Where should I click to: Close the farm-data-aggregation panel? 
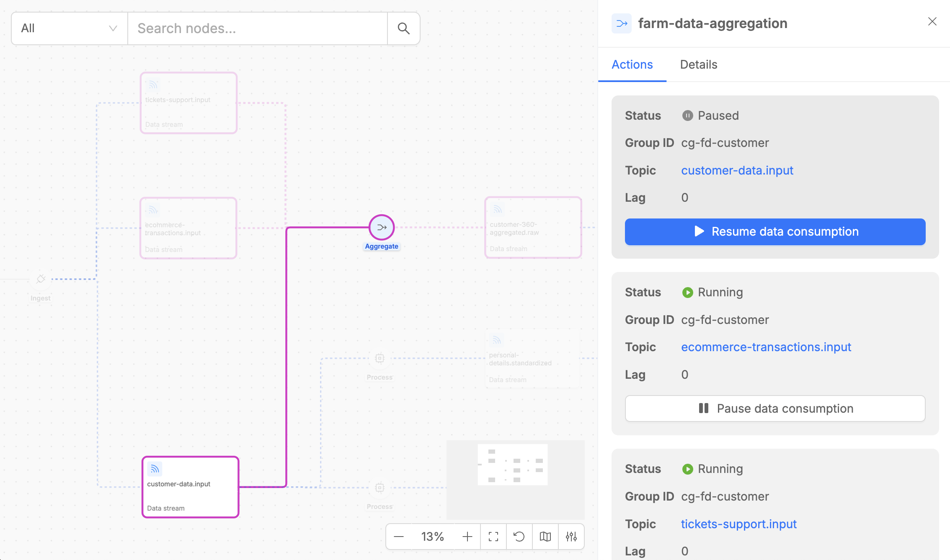tap(932, 21)
